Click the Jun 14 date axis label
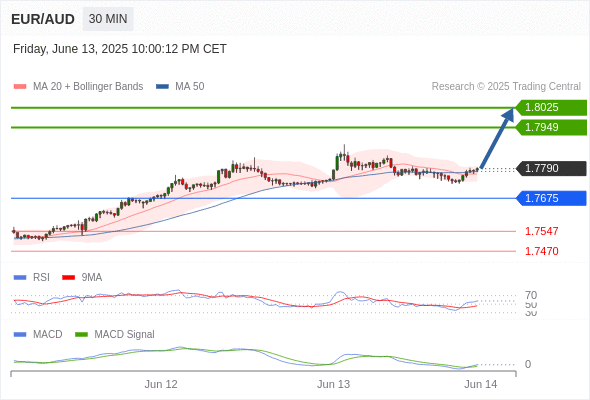 481,384
